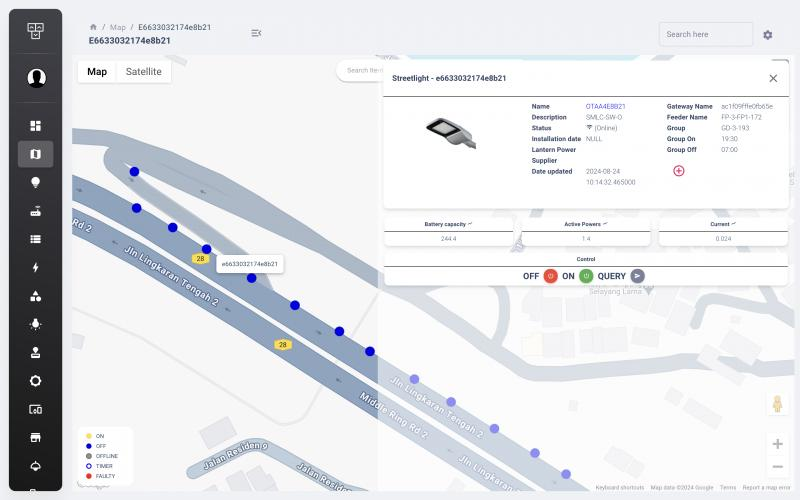Click the Map breadcrumb link

pyautogui.click(x=118, y=27)
